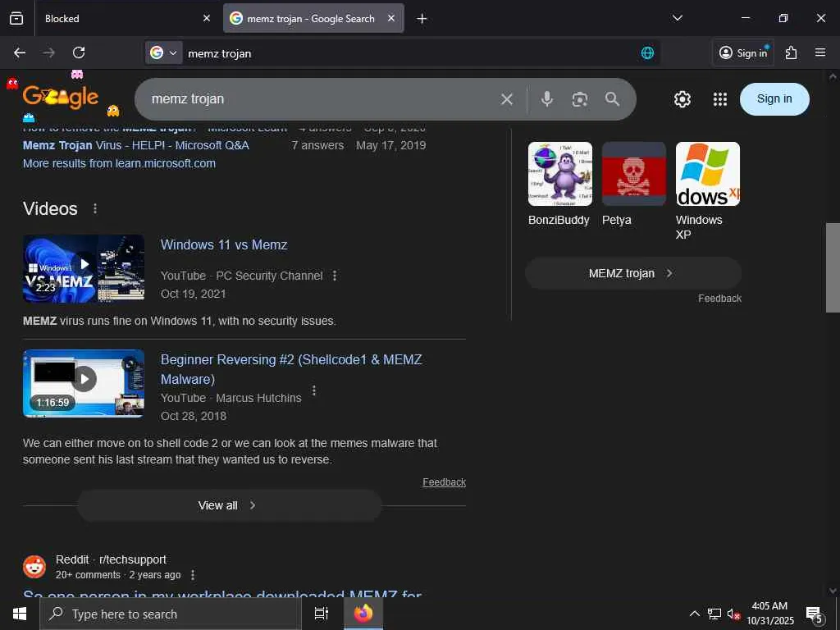Go back using the browser back arrow
The width and height of the screenshot is (840, 630).
pyautogui.click(x=20, y=52)
